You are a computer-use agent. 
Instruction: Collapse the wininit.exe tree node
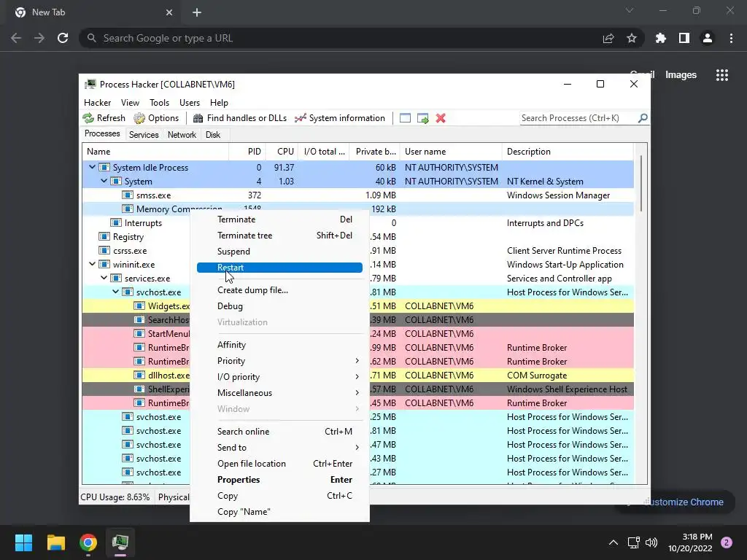(x=92, y=264)
